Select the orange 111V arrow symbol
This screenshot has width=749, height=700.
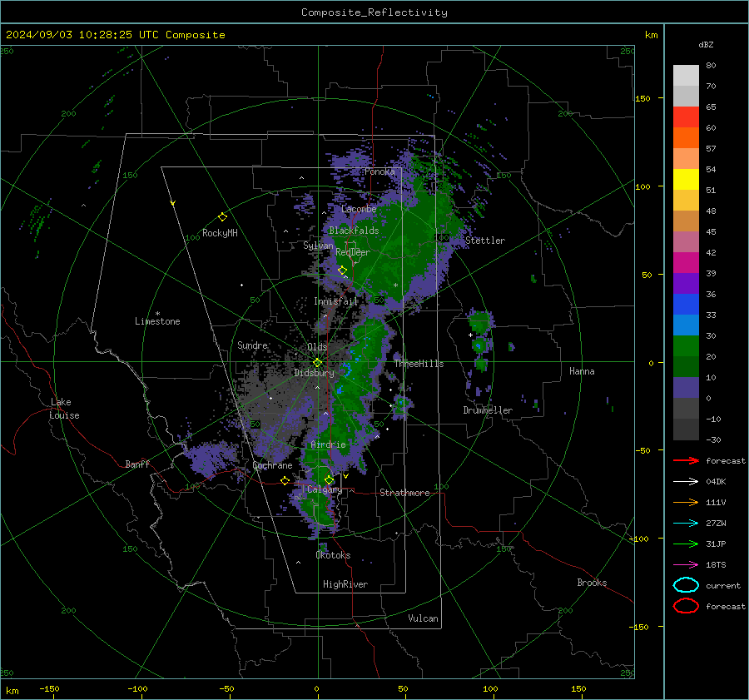tap(686, 502)
